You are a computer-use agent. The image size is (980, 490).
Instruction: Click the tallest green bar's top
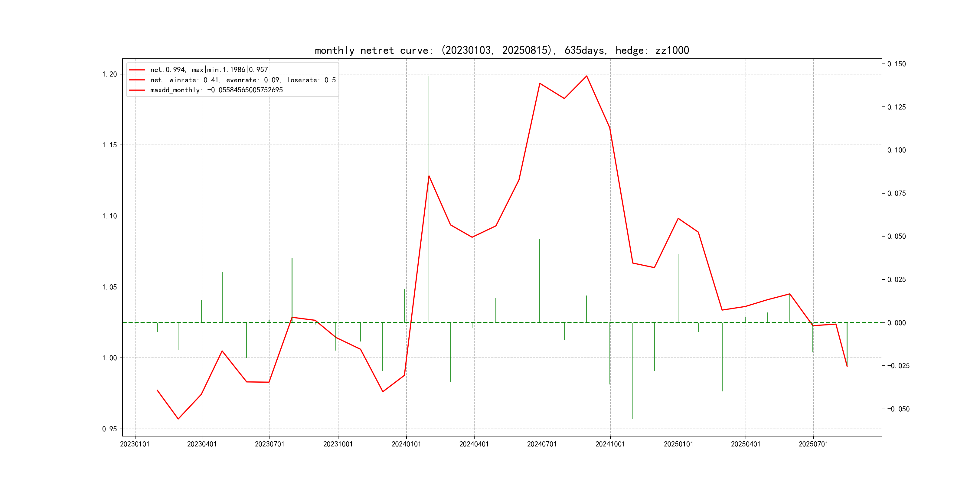coord(429,77)
